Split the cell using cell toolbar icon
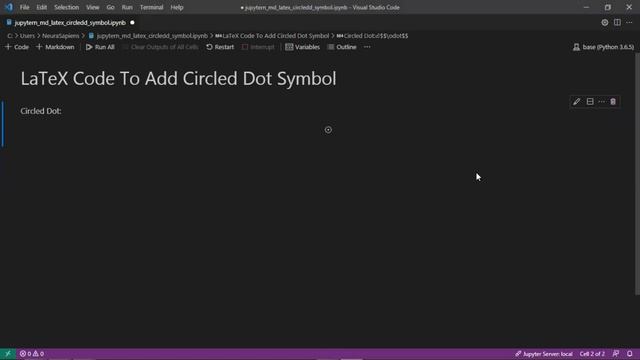 [590, 102]
